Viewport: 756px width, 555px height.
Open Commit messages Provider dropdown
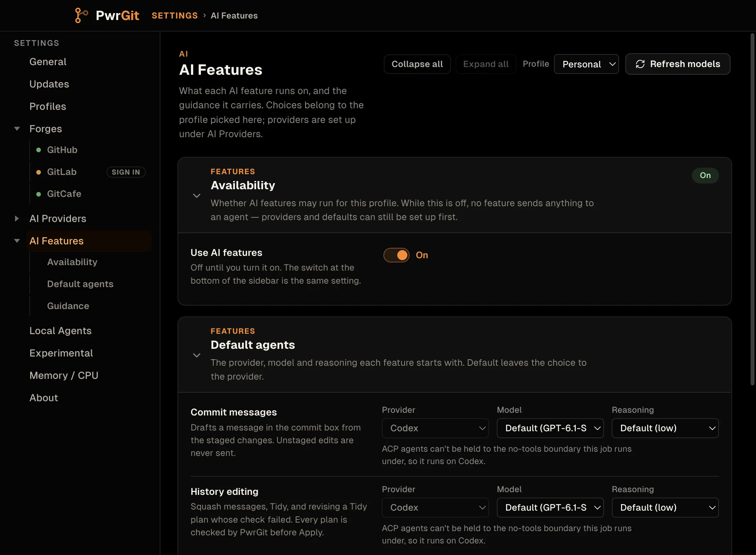coord(435,428)
